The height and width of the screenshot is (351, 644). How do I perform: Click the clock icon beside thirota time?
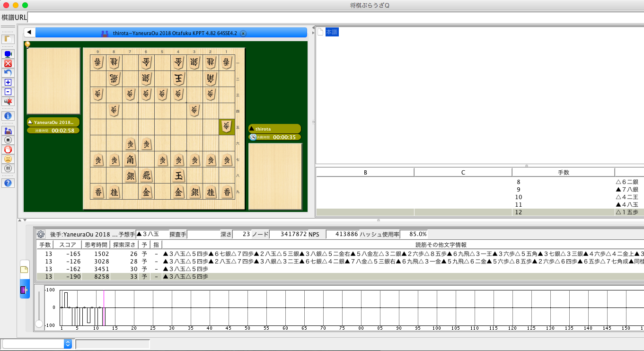coord(253,137)
